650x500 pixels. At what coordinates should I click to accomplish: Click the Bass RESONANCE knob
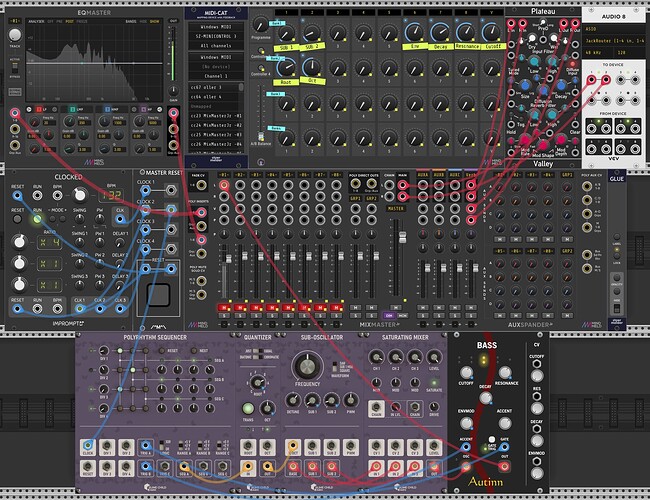(x=504, y=372)
